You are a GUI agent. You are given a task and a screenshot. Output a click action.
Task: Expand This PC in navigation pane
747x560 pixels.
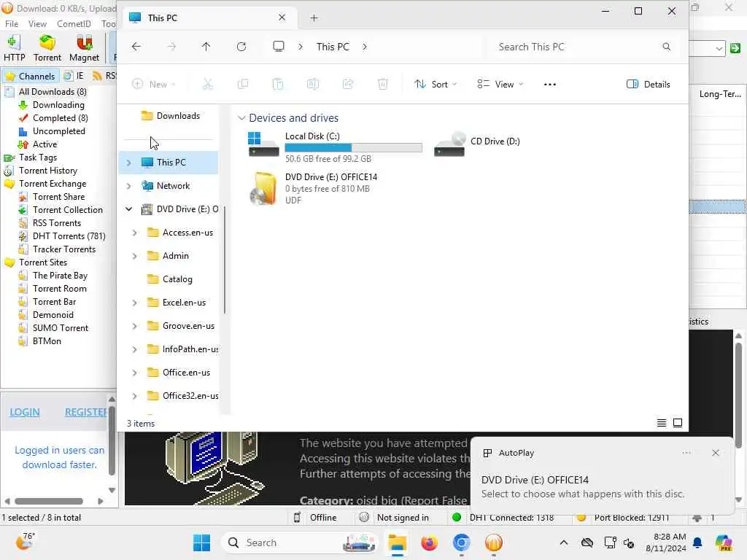128,163
